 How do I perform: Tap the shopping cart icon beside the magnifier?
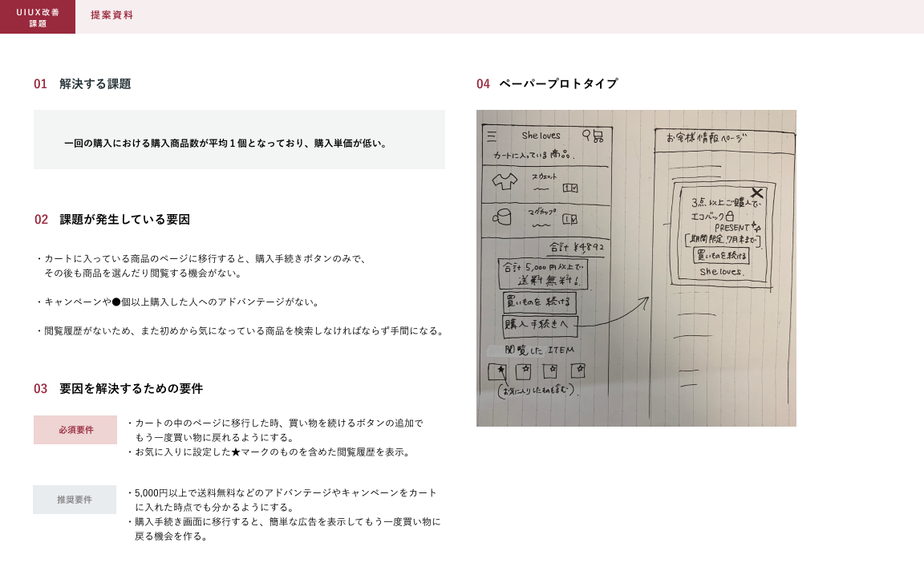point(598,136)
